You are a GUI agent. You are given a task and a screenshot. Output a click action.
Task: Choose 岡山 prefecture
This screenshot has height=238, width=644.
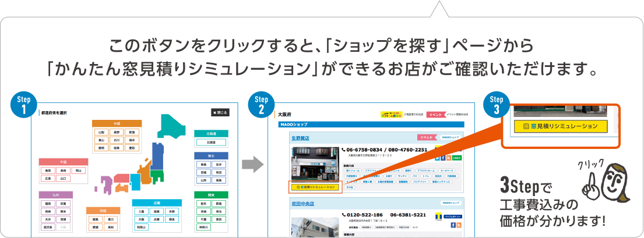click(79, 170)
